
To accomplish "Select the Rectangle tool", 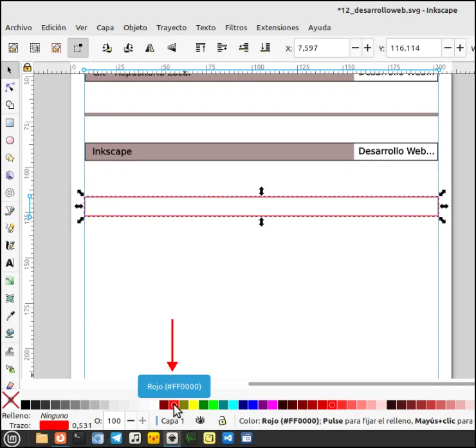I will click(x=10, y=123).
